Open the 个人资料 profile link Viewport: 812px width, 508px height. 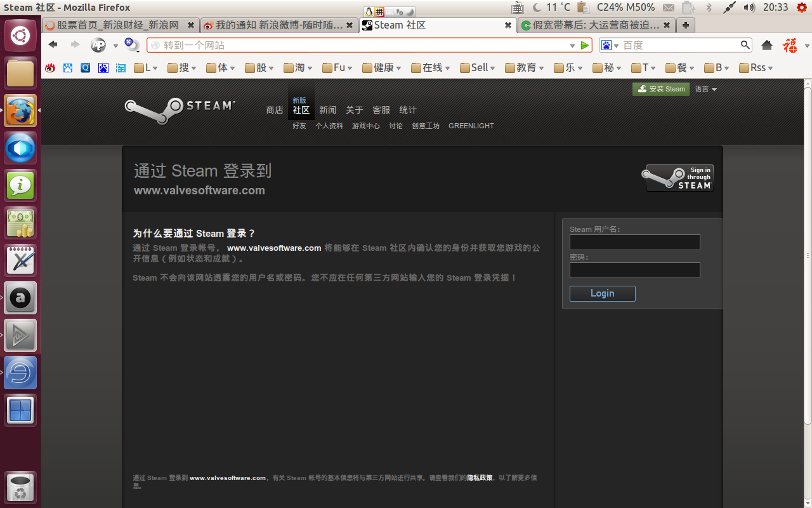329,126
